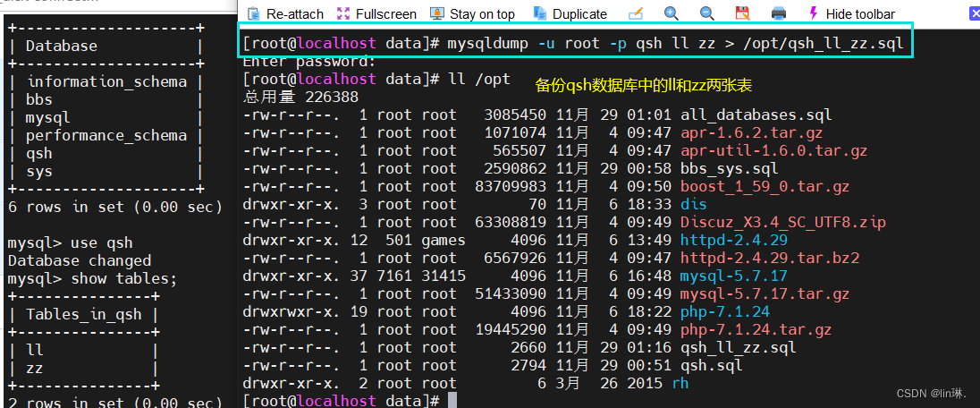Click the Tables_in_qsh column header
This screenshot has height=408, width=980.
(x=84, y=315)
